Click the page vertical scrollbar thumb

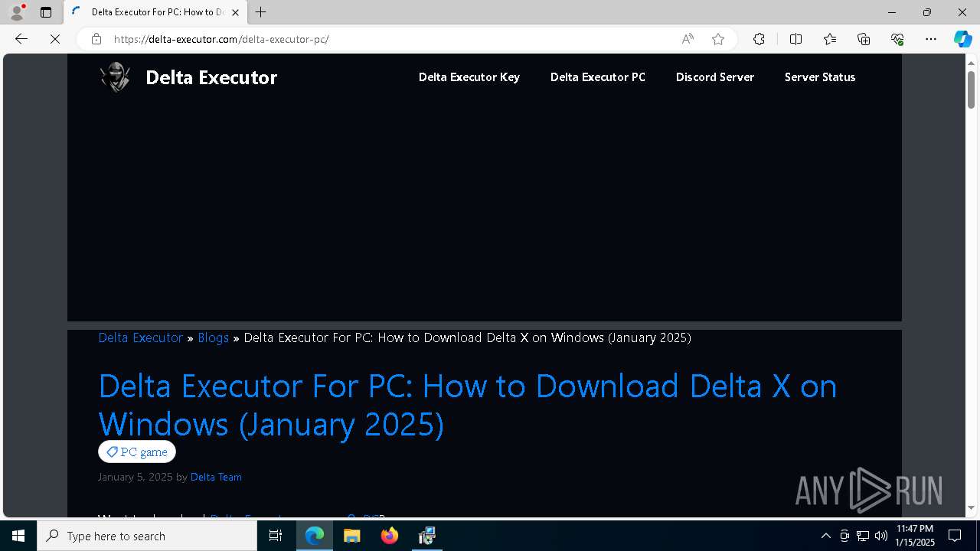coord(972,90)
